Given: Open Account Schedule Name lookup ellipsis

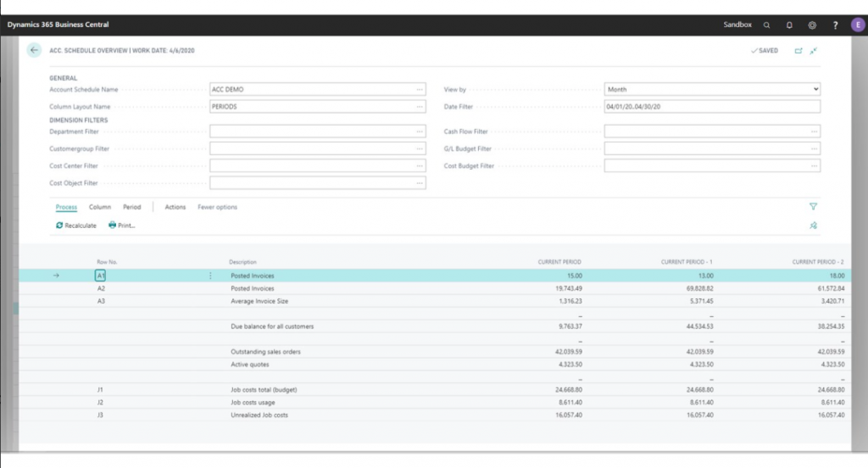Looking at the screenshot, I should [420, 89].
